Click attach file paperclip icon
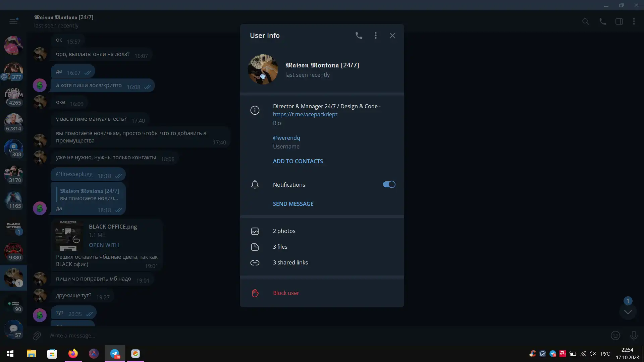 (37, 336)
